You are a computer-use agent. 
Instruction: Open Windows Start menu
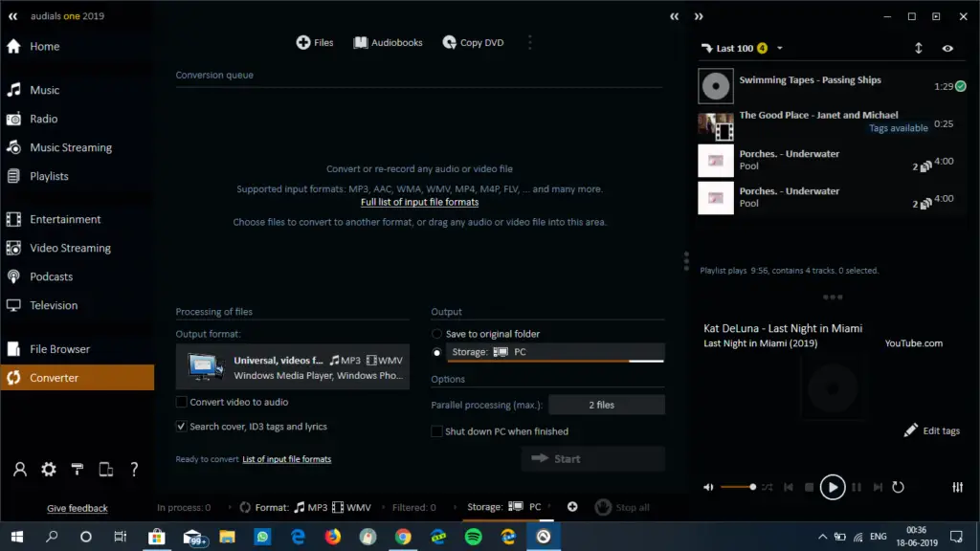click(17, 537)
